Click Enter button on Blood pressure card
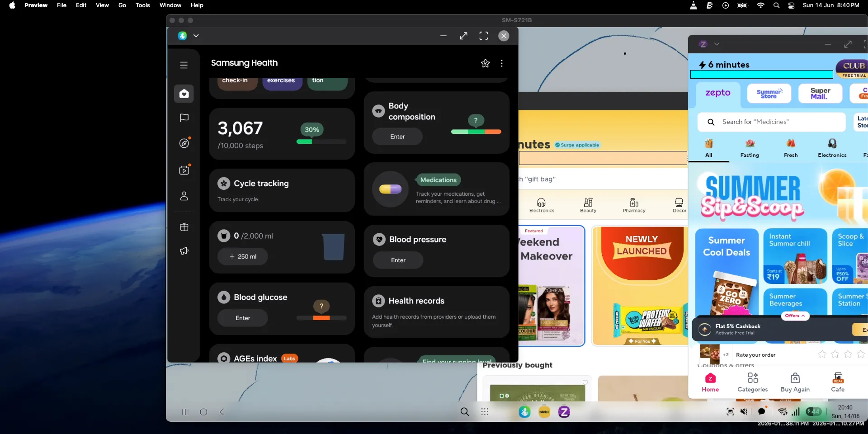 pos(398,260)
